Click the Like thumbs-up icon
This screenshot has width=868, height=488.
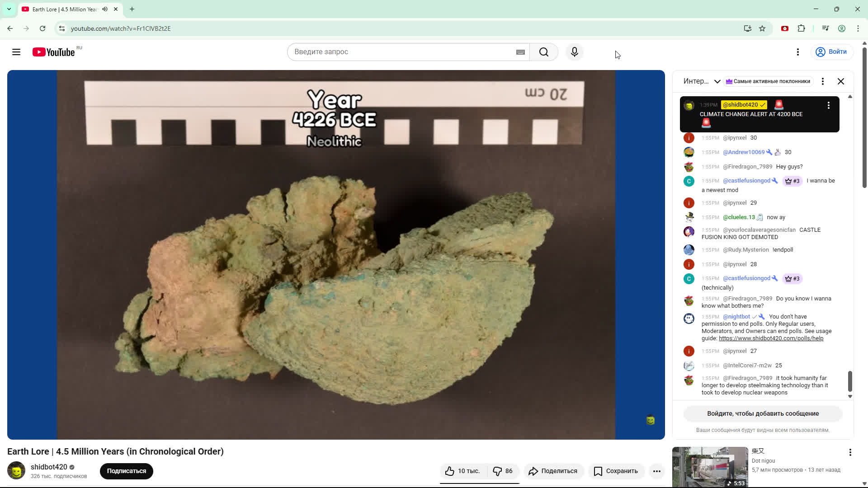point(449,471)
